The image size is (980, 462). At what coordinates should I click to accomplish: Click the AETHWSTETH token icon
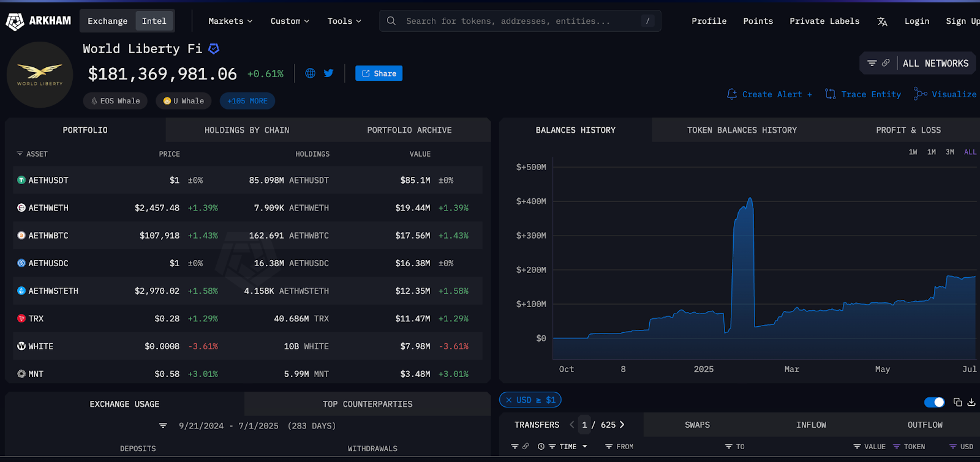(x=21, y=291)
